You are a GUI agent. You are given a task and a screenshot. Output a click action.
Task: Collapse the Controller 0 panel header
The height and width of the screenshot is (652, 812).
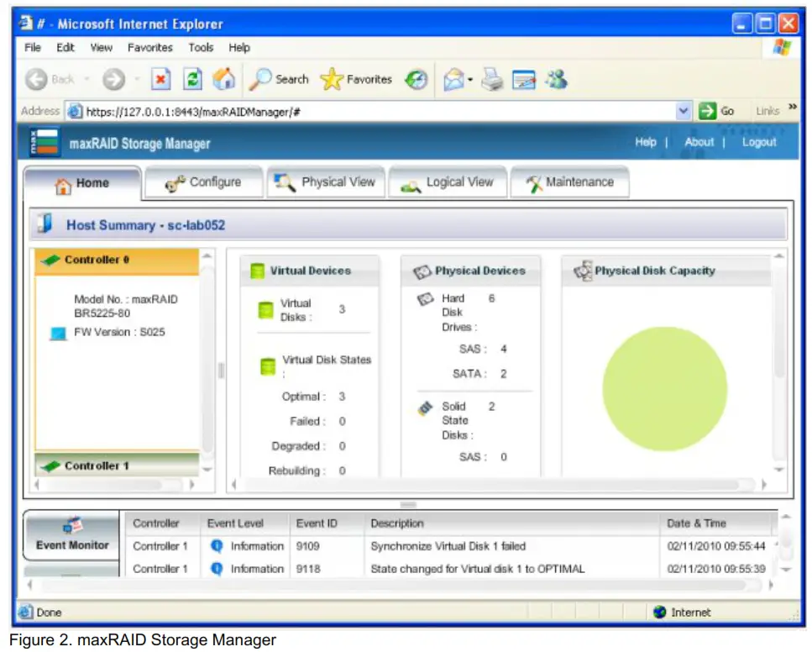(117, 260)
